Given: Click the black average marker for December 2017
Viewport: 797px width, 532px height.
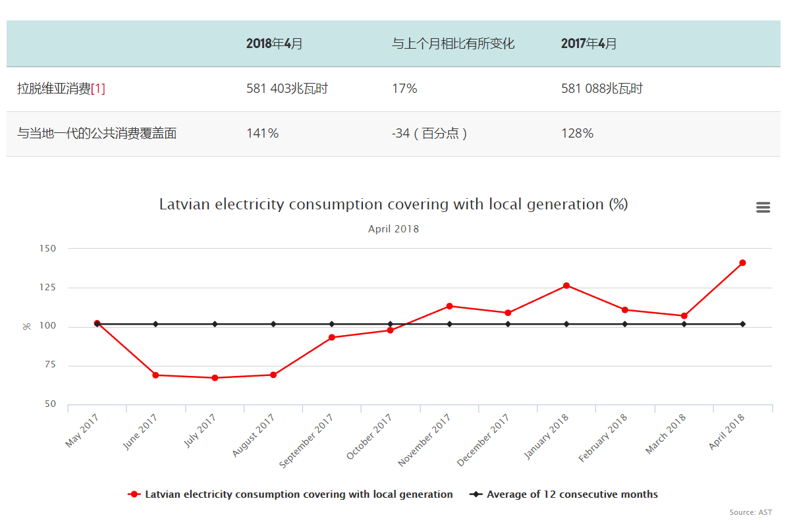Looking at the screenshot, I should pos(508,324).
